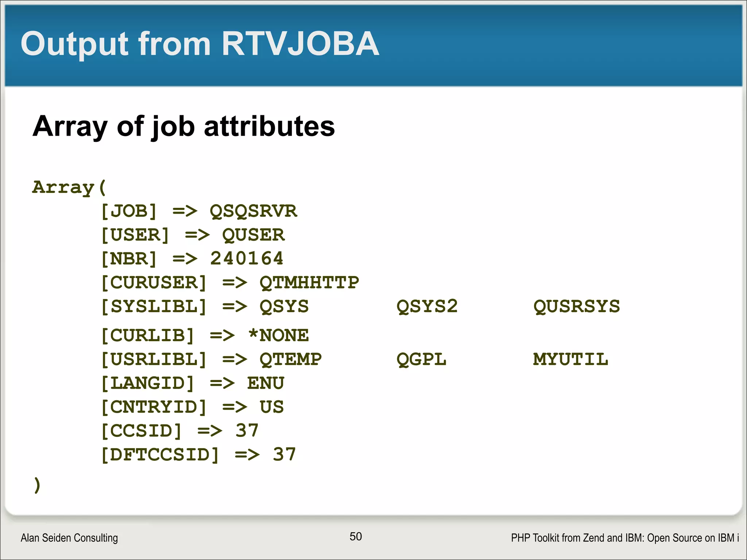
Task: Select QGPL in the user library list
Action: click(x=421, y=359)
